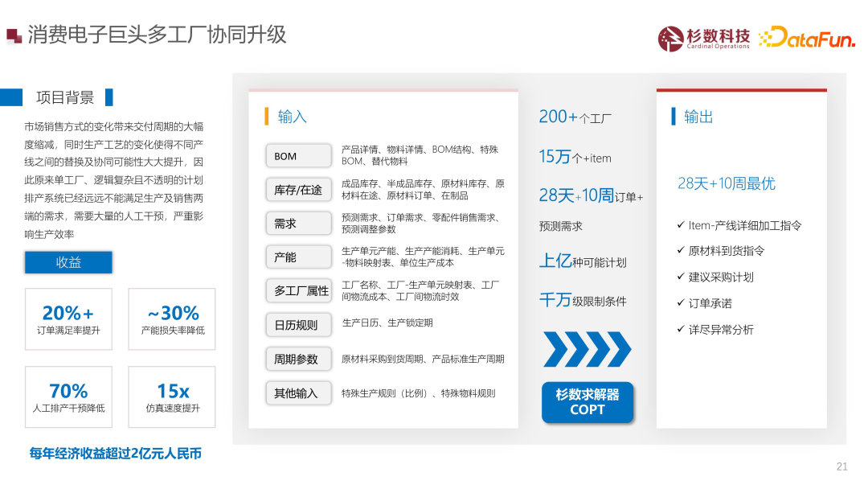Viewport: 868px width, 489px height.
Task: Select the orange 输入 panel marker
Action: pyautogui.click(x=266, y=116)
